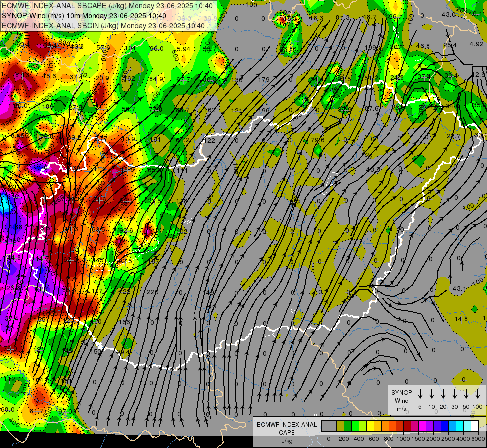Click the 1000 tick label on CAPE scale
This screenshot has width=487, height=448.
click(x=403, y=439)
